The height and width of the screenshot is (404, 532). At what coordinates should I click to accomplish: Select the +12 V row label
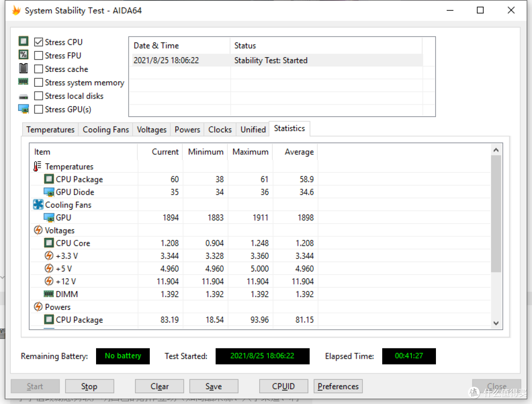tap(66, 281)
